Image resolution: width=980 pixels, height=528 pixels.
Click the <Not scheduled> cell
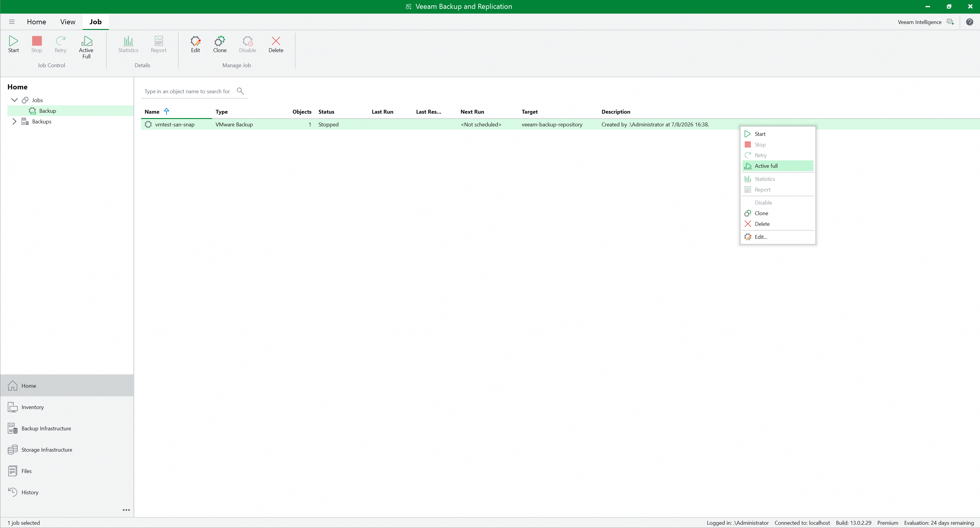[481, 125]
